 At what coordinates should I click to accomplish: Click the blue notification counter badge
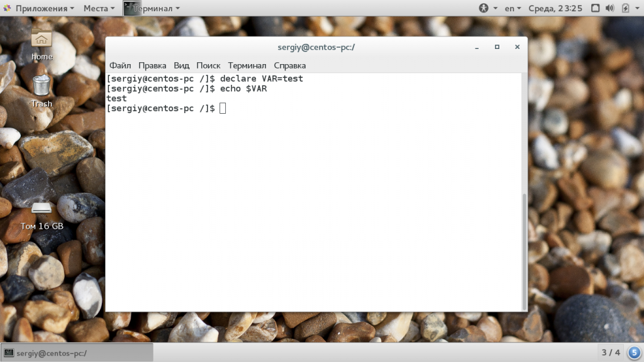[634, 353]
